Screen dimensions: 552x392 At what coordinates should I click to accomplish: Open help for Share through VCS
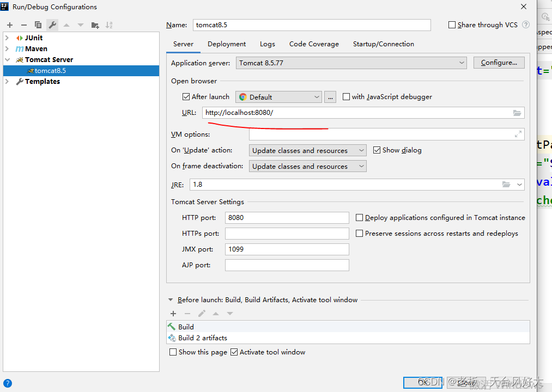pyautogui.click(x=526, y=24)
